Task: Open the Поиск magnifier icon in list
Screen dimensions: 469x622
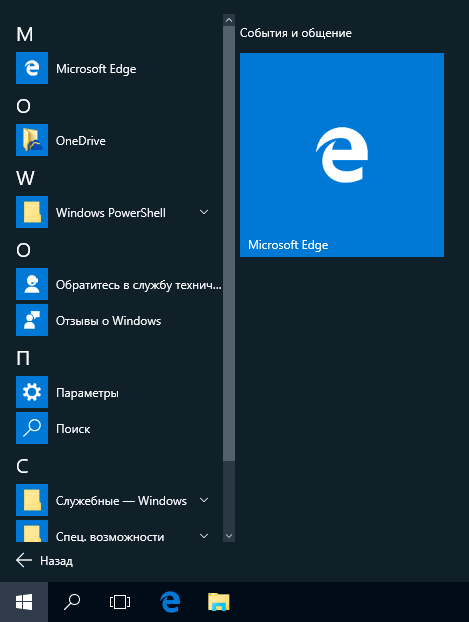Action: coord(32,428)
